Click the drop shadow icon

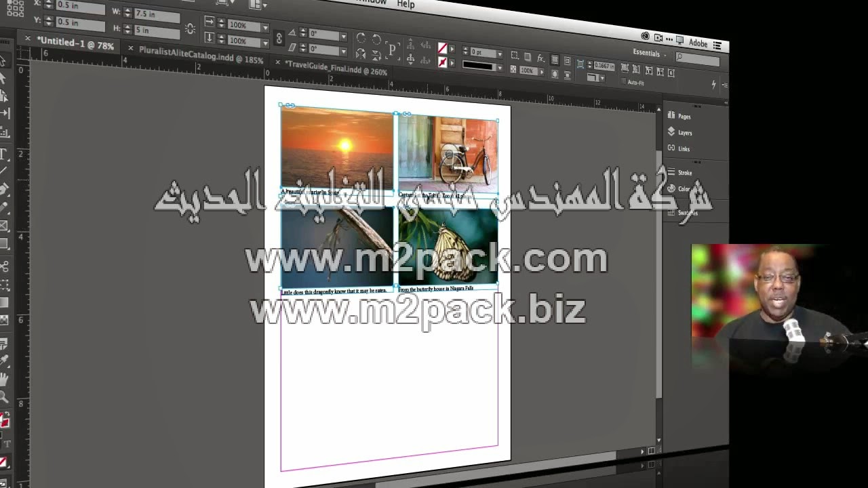(528, 57)
